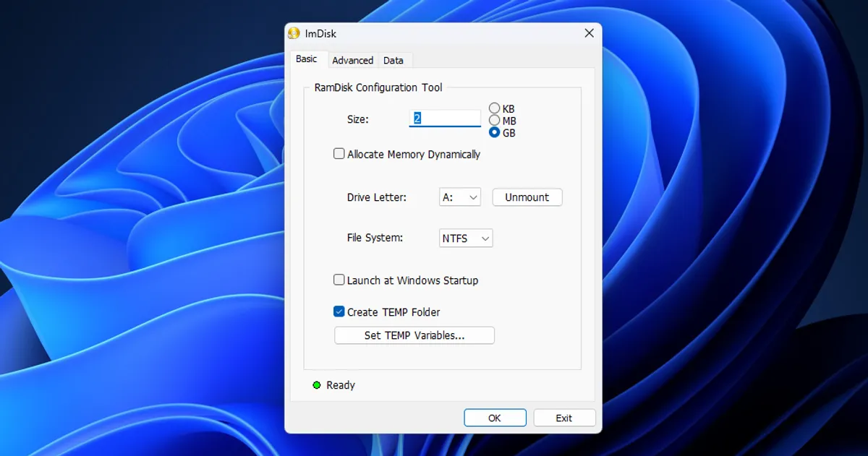
Task: Open the Drive Letter dropdown
Action: (460, 197)
